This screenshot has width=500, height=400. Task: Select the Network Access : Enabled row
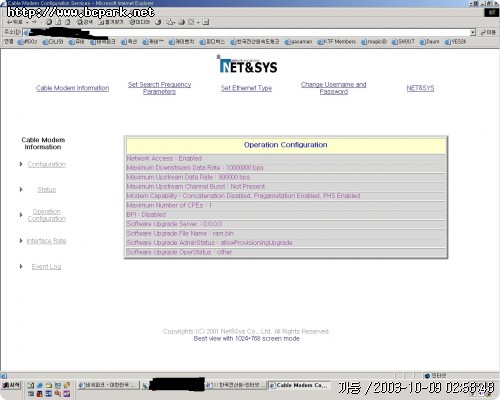coord(286,158)
